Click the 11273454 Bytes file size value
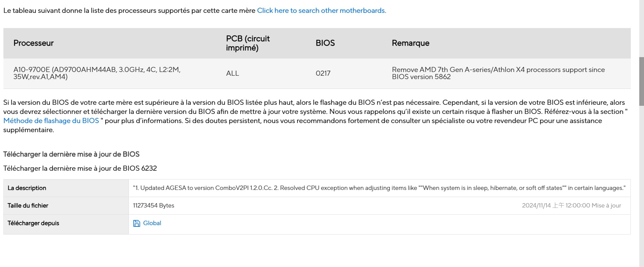 [154, 205]
